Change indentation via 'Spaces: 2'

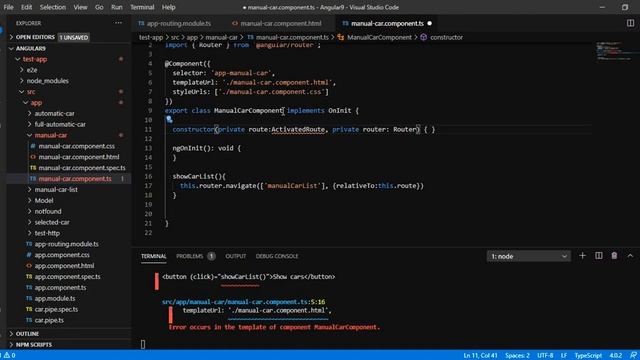point(517,356)
